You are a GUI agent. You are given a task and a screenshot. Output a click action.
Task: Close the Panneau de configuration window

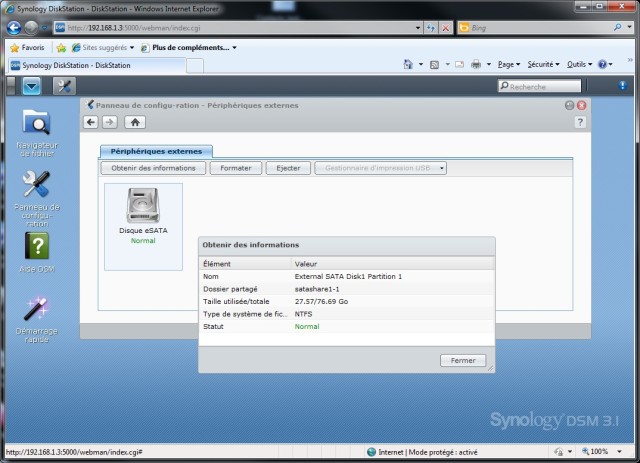581,105
